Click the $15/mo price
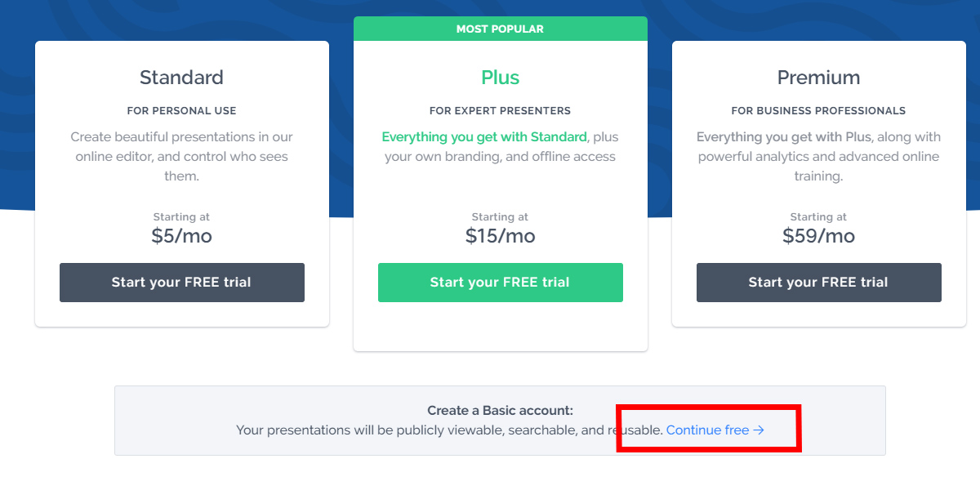The height and width of the screenshot is (490, 980). (500, 236)
